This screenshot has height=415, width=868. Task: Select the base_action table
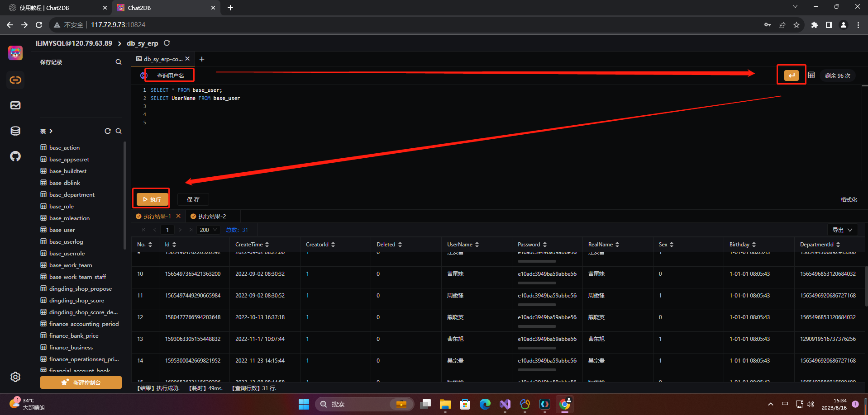pyautogui.click(x=64, y=147)
